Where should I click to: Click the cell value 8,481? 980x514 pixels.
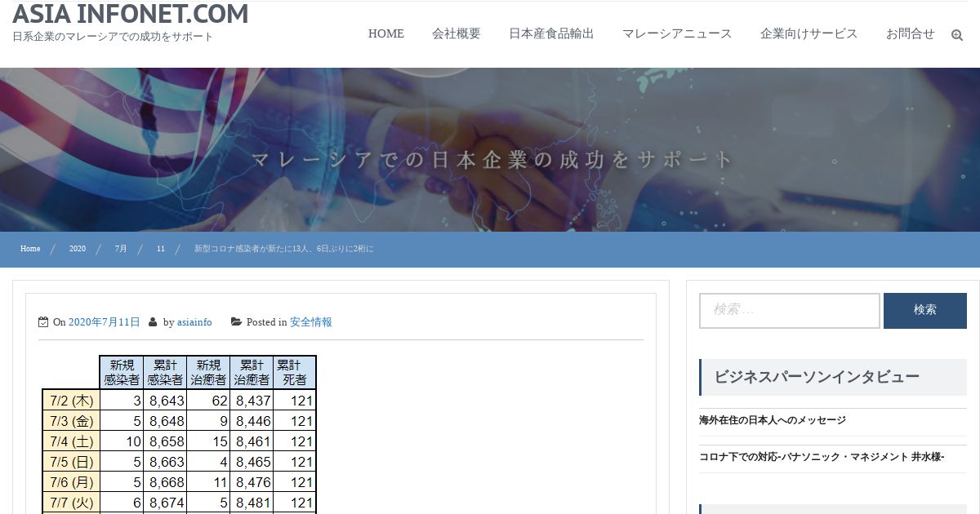pyautogui.click(x=252, y=503)
